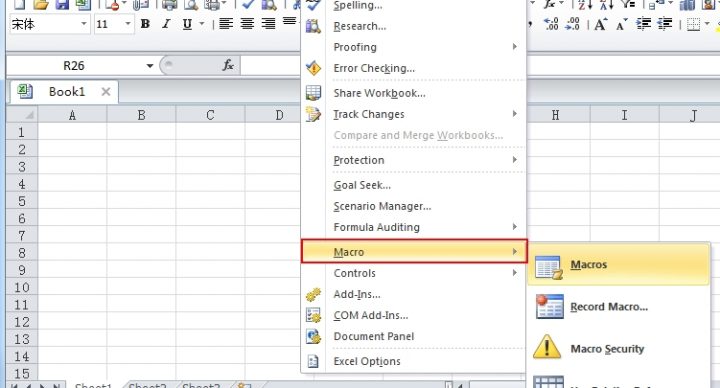Select column H header
The height and width of the screenshot is (388, 720).
click(x=556, y=115)
